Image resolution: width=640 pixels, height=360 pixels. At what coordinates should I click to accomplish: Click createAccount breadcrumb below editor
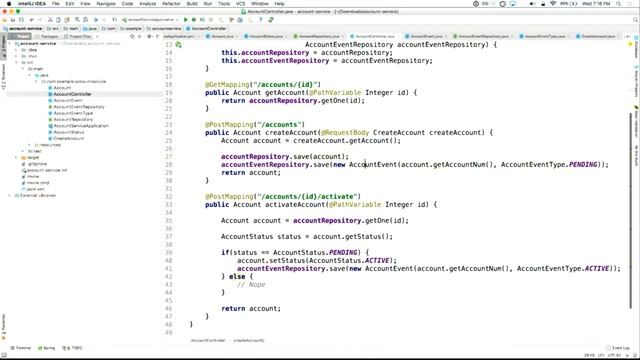(249, 340)
